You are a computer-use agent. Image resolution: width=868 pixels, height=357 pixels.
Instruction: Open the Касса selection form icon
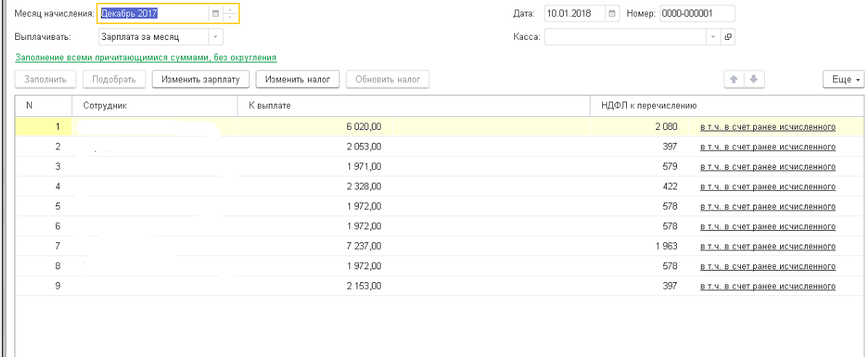click(x=728, y=37)
